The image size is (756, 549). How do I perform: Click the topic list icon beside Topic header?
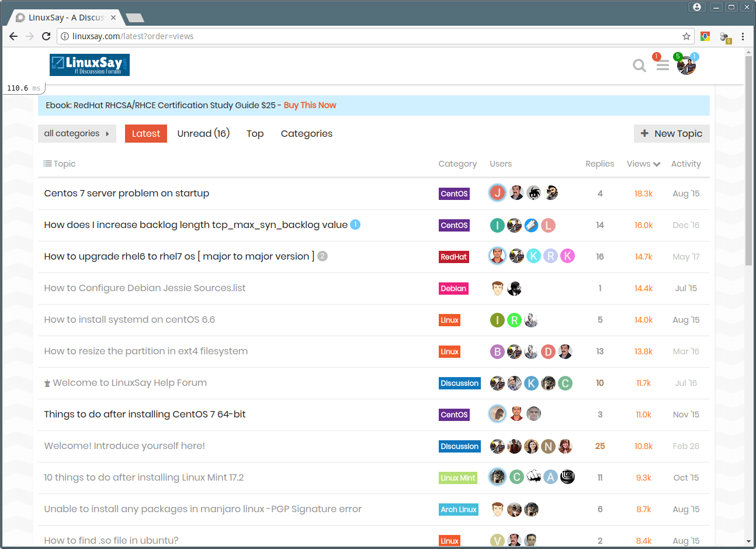(x=47, y=164)
